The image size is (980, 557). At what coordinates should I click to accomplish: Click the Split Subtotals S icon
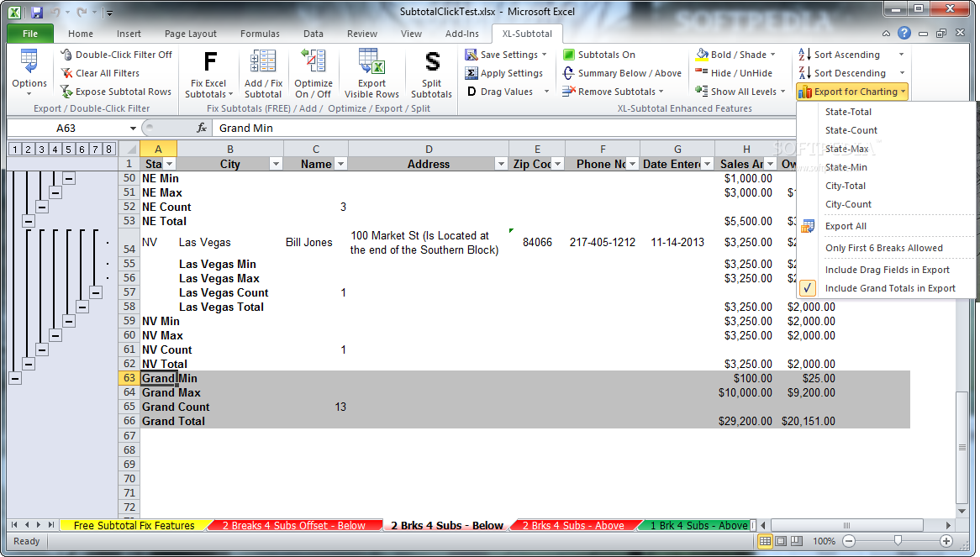433,62
